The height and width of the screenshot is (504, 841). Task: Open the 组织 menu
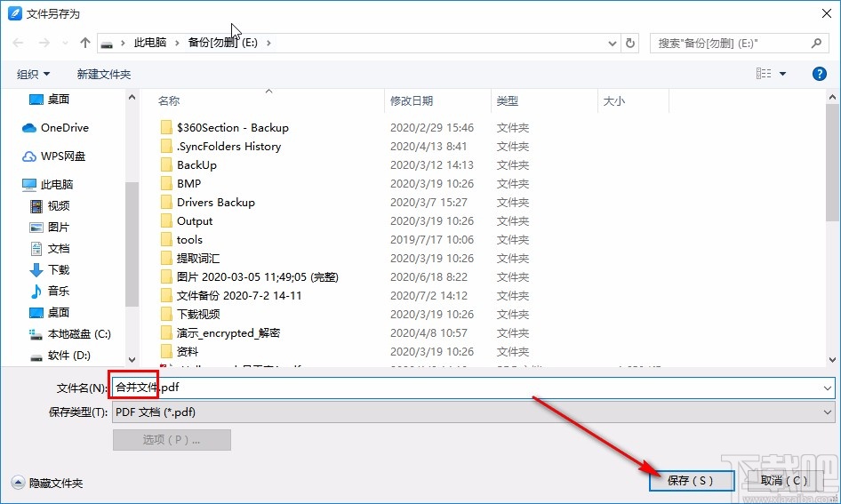click(x=33, y=74)
